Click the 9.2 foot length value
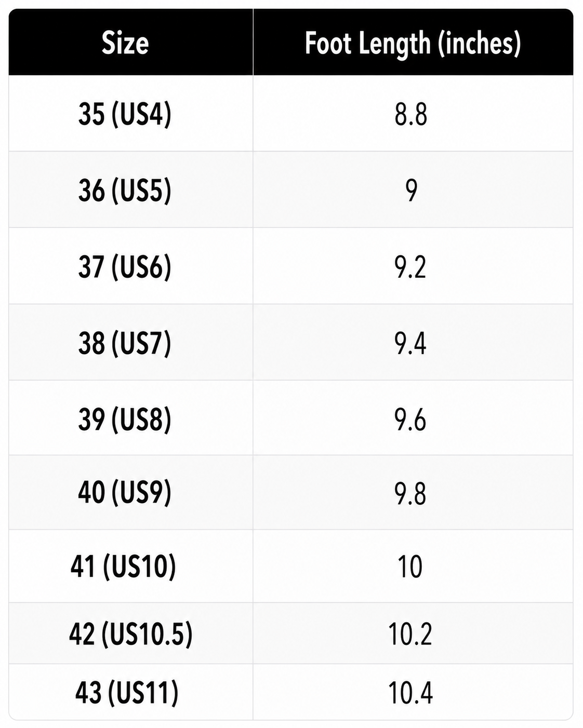Image resolution: width=583 pixels, height=728 pixels. [x=410, y=267]
